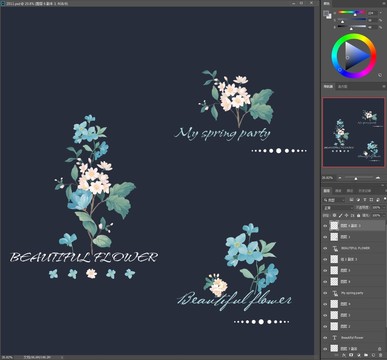
Task: Switch to the Channels tab beside Layers
Action: [338, 191]
